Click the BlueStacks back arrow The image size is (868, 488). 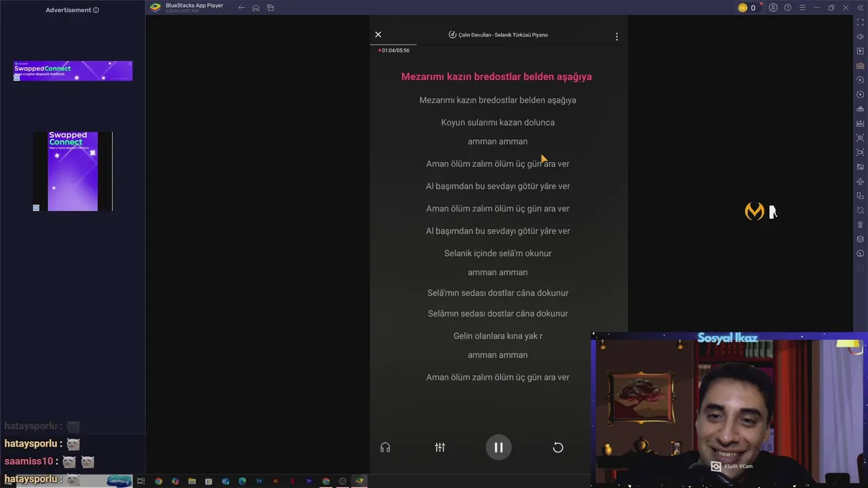tap(241, 7)
